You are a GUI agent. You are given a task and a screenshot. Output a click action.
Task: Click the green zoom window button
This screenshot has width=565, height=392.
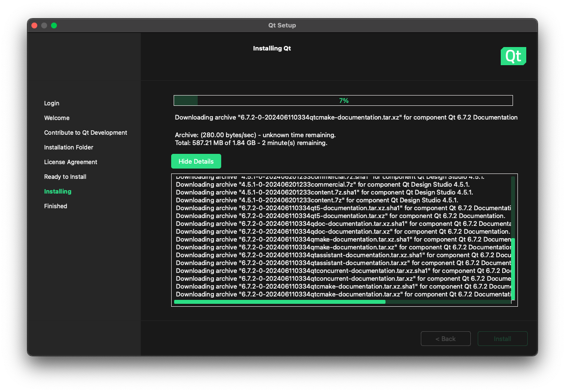(x=54, y=25)
